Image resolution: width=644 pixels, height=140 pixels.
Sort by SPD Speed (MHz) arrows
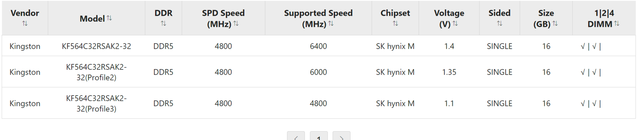[236, 24]
